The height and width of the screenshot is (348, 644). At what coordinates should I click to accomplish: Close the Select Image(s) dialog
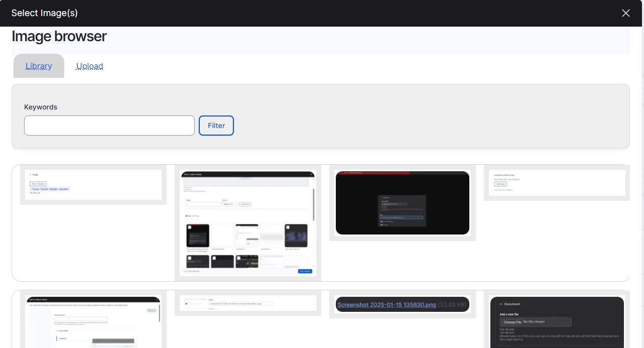[x=625, y=13]
